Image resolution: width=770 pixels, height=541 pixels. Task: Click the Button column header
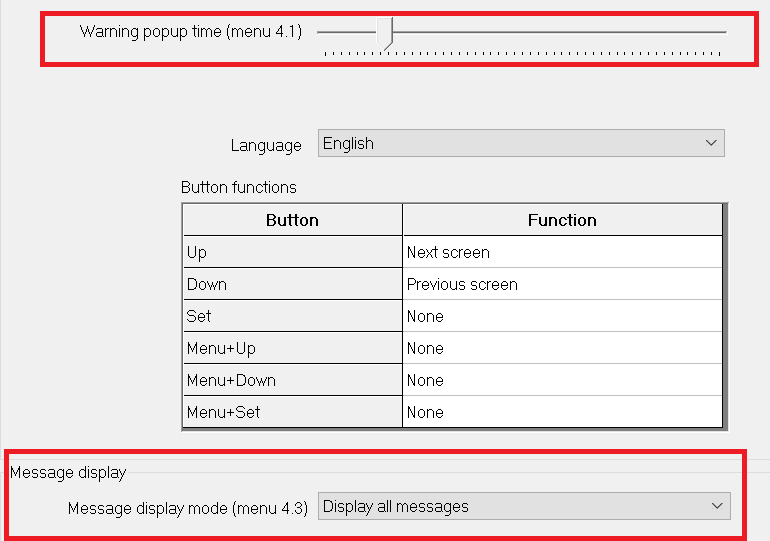tap(292, 220)
